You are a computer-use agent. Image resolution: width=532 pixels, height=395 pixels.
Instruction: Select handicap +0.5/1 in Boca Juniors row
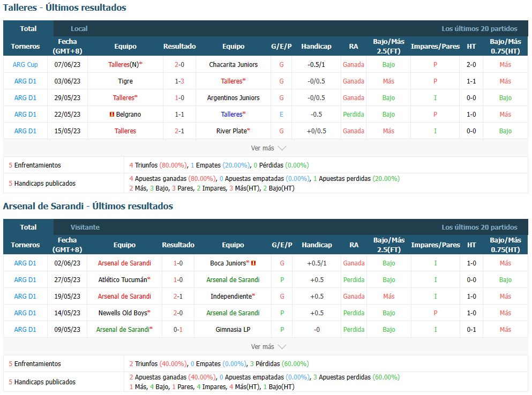click(317, 263)
